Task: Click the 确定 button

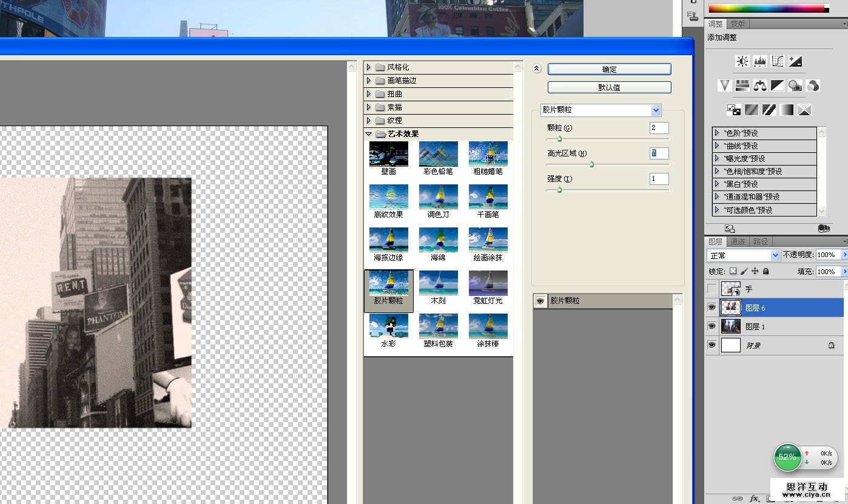Action: coord(609,70)
